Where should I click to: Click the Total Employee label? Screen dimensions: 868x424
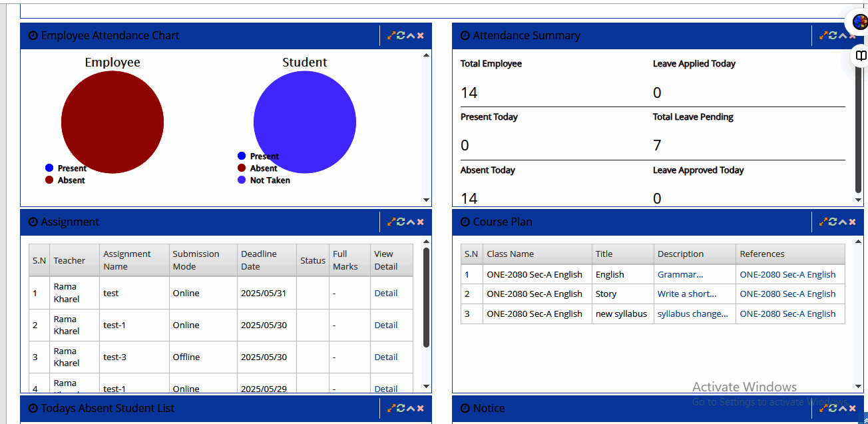[x=491, y=64]
